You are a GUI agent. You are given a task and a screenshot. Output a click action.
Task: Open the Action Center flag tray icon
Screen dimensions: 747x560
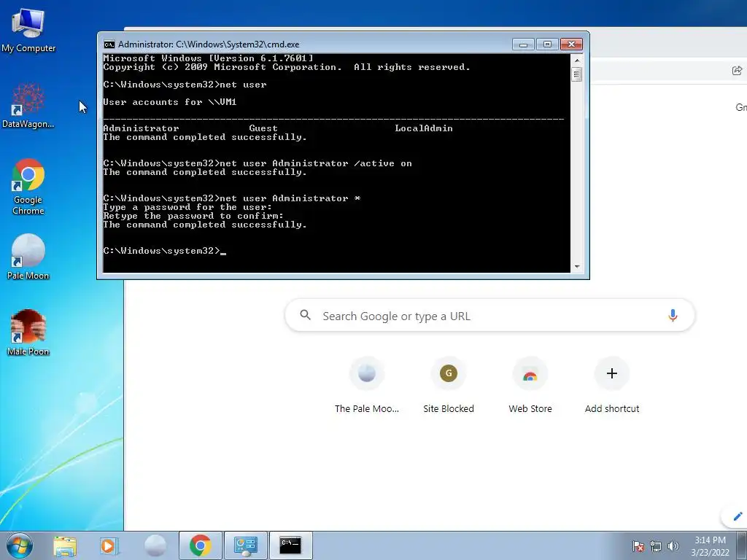[638, 546]
